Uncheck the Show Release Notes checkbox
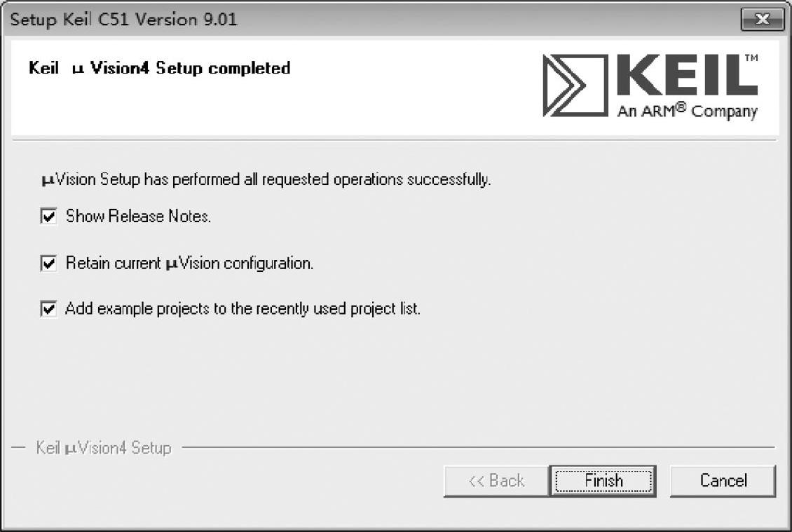 pos(48,217)
